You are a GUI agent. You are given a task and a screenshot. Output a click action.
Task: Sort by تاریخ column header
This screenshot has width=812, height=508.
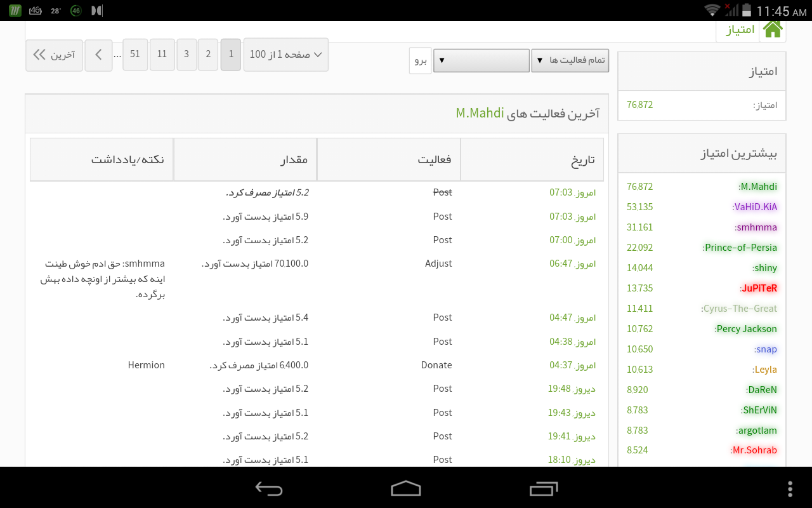(x=532, y=159)
